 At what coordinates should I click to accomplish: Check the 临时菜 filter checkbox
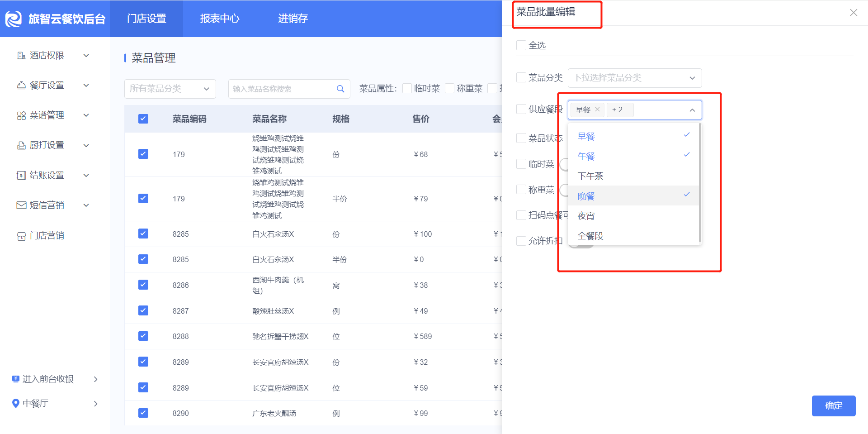[x=407, y=88]
